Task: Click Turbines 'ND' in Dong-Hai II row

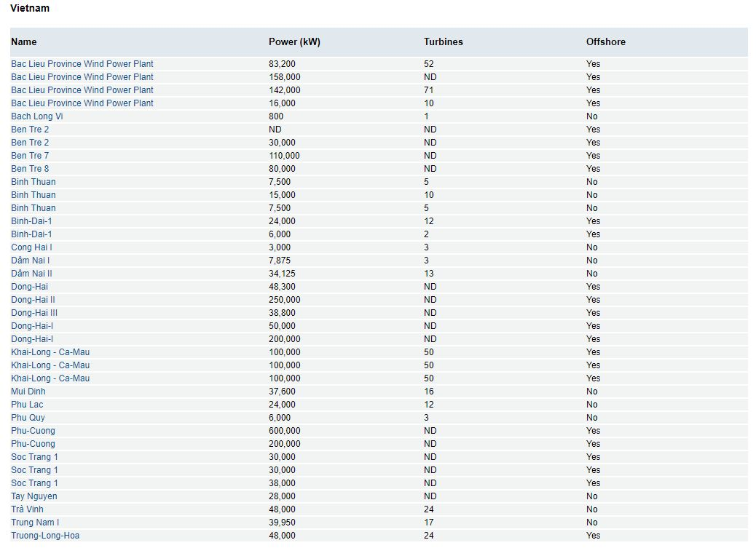Action: [x=430, y=299]
